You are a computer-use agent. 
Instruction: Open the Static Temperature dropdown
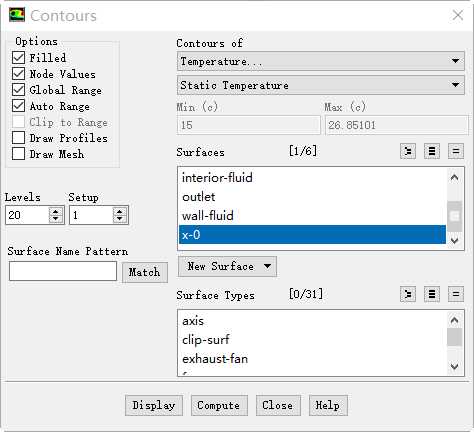point(321,85)
